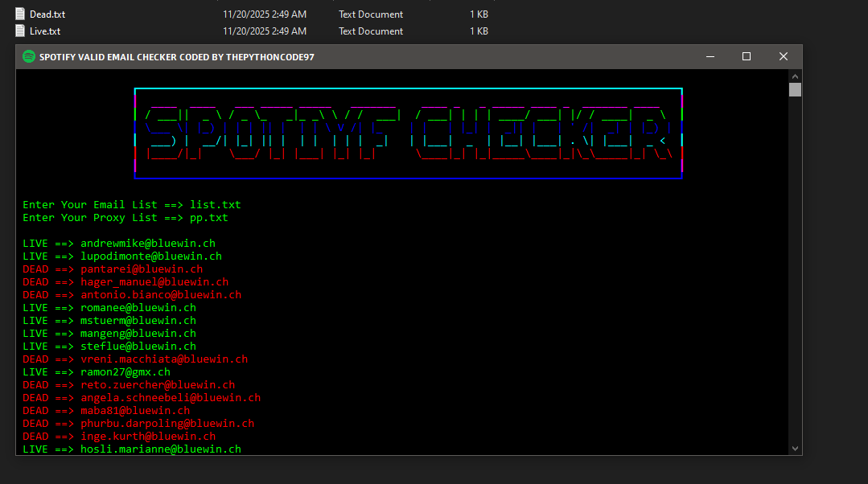Click the antonio.bianco@bluewin.ch DEAD line
This screenshot has width=868, height=484.
tap(132, 295)
